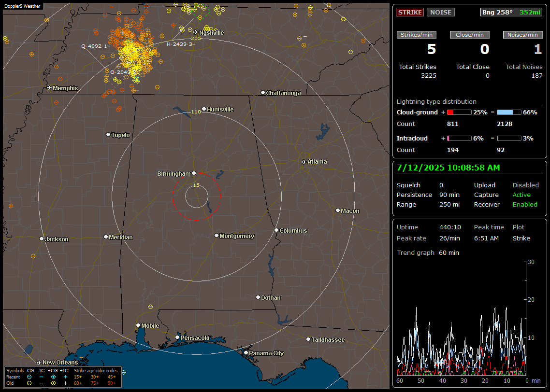Select the Mobile city dot marker
The image size is (550, 392).
coord(138,325)
